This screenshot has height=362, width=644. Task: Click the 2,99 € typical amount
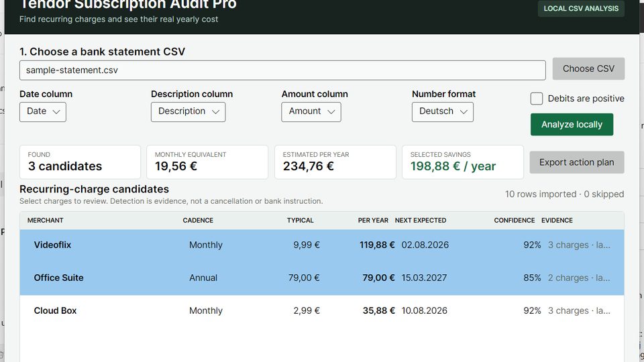[307, 310]
